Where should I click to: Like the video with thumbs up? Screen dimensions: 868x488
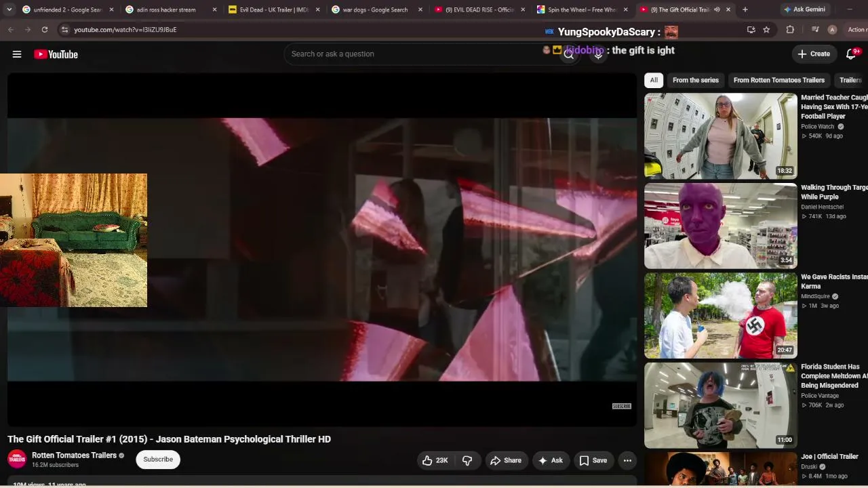(x=435, y=460)
